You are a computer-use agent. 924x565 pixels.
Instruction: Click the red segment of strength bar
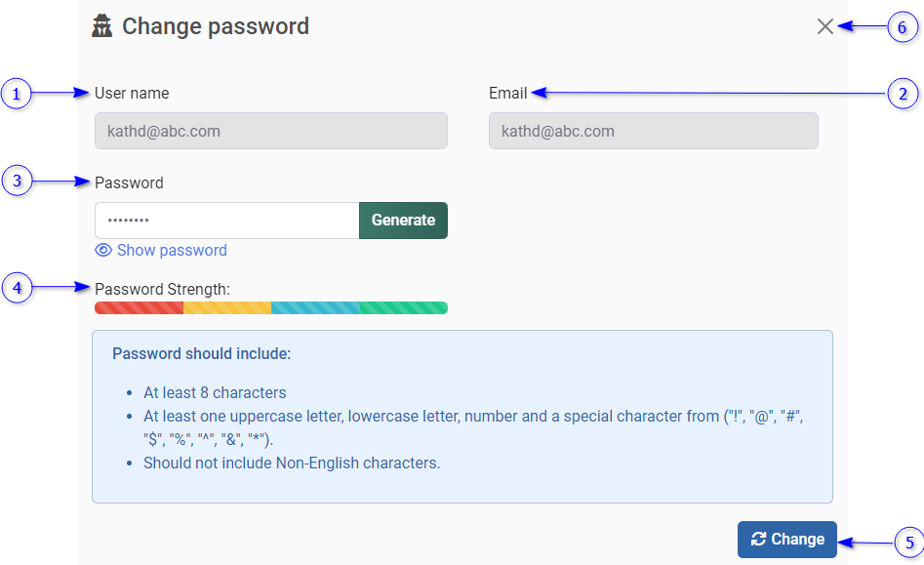tap(139, 308)
